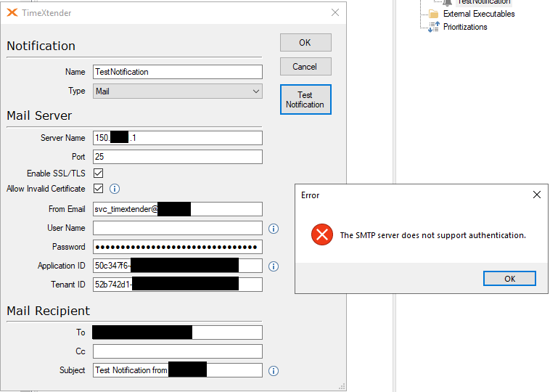Click the red error icon in Error dialog
Screen dimensions: 550x392
pos(322,234)
